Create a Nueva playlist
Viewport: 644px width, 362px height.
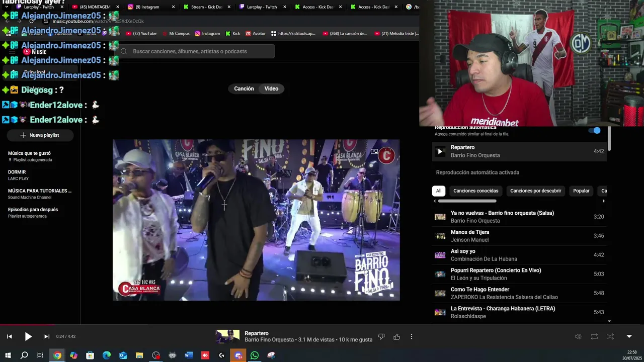point(40,135)
